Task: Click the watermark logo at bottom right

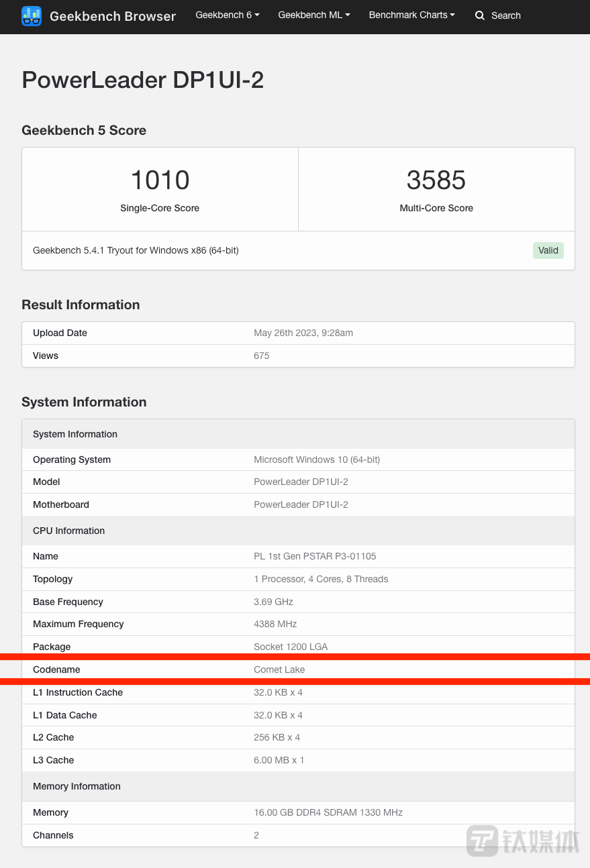Action: click(x=523, y=840)
